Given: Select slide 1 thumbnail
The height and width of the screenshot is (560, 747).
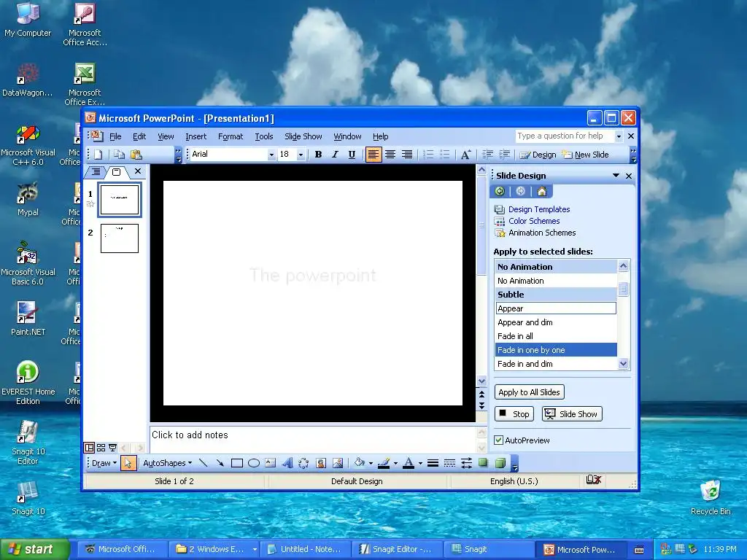Looking at the screenshot, I should pos(120,200).
